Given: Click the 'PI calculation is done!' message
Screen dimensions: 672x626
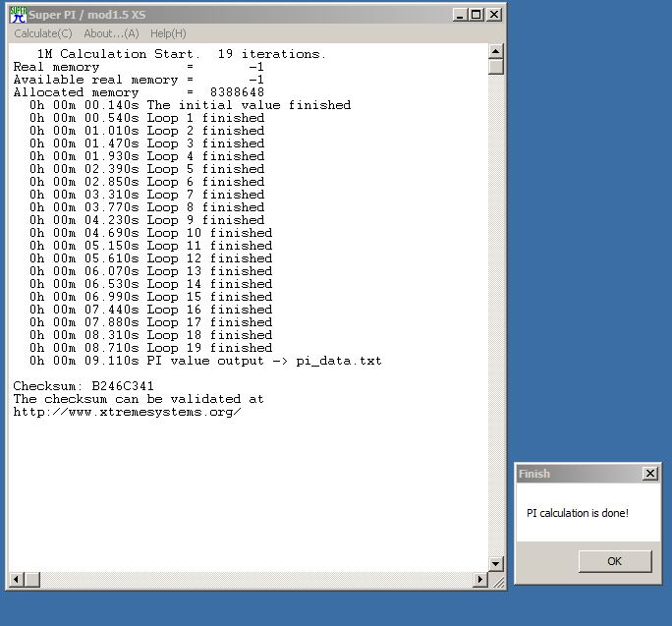Looking at the screenshot, I should (578, 513).
